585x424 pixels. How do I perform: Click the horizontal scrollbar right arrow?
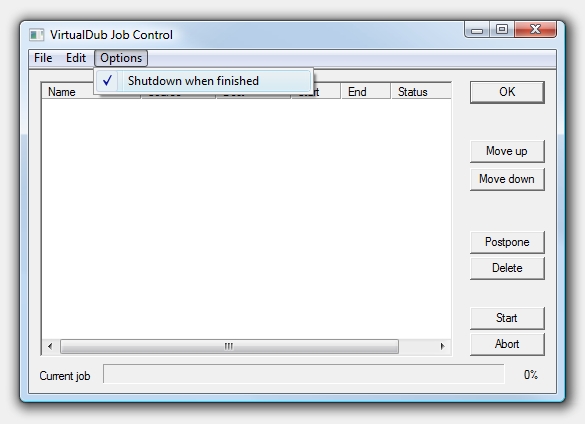pos(442,346)
